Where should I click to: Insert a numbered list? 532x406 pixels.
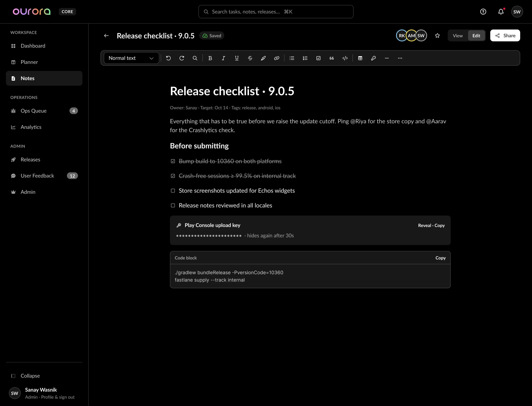tap(305, 58)
